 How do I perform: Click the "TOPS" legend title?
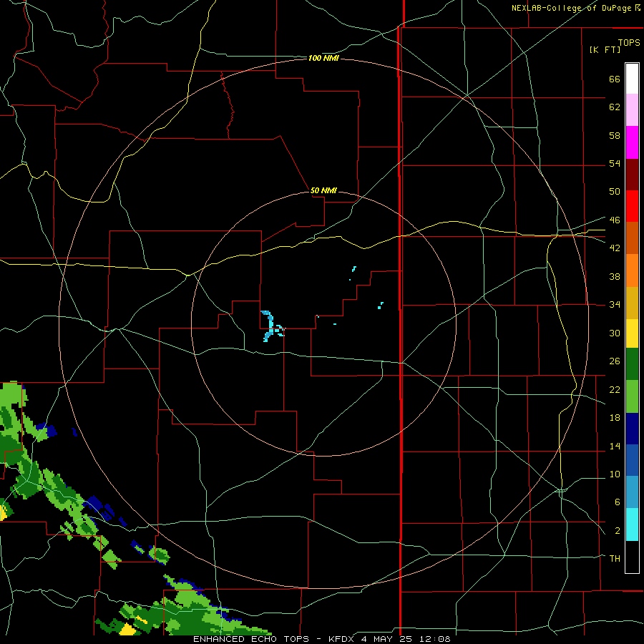pyautogui.click(x=629, y=42)
